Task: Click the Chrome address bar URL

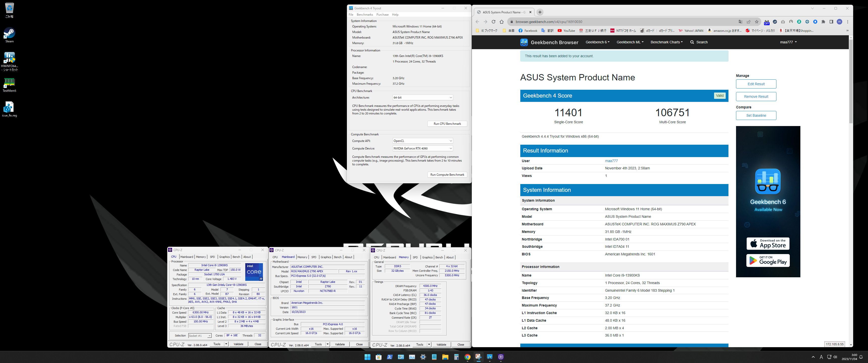Action: 549,22
